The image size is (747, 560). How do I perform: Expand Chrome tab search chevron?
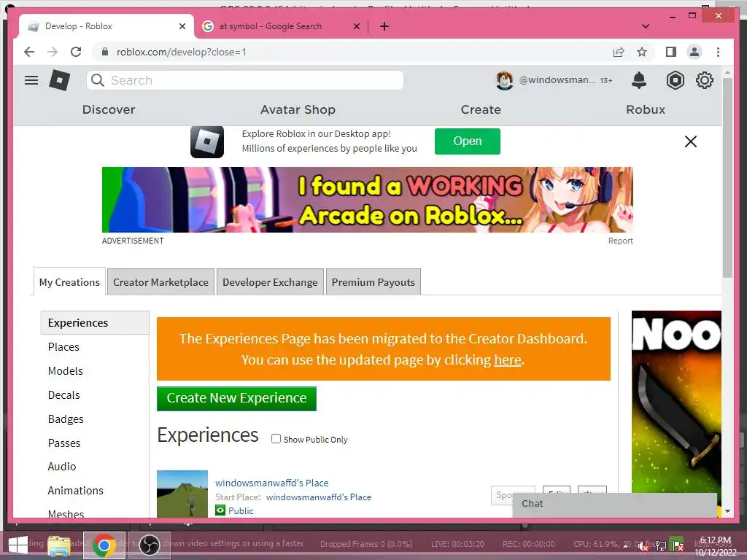pyautogui.click(x=646, y=26)
